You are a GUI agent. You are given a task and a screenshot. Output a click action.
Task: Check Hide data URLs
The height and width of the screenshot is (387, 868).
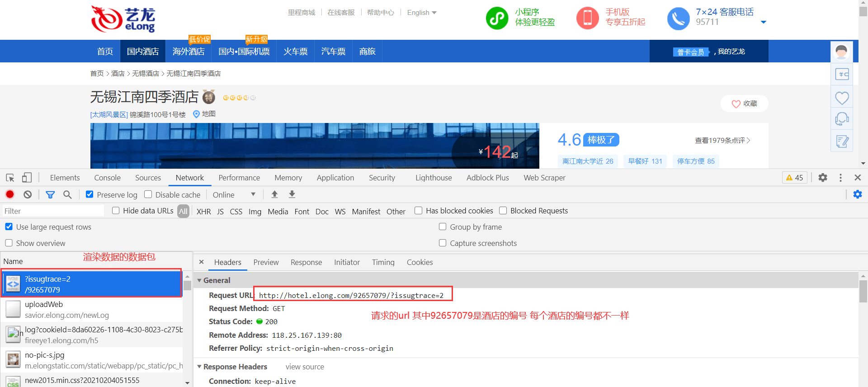(116, 211)
